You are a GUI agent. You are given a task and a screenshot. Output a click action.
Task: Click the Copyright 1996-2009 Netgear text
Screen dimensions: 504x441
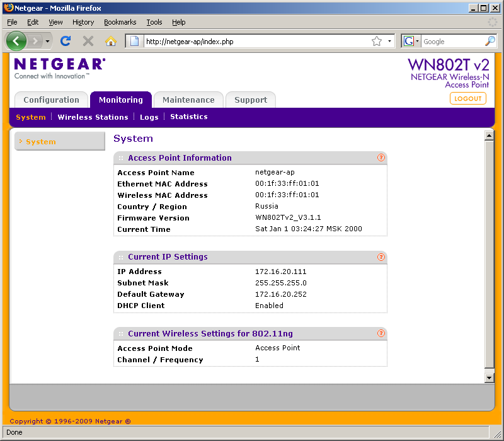pyautogui.click(x=70, y=421)
